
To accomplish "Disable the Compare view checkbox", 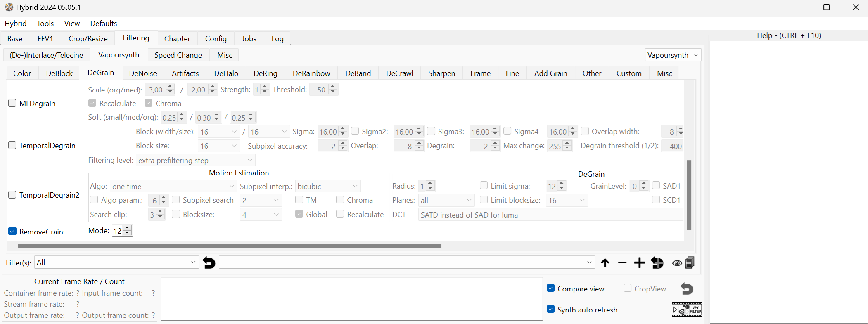I will 551,289.
